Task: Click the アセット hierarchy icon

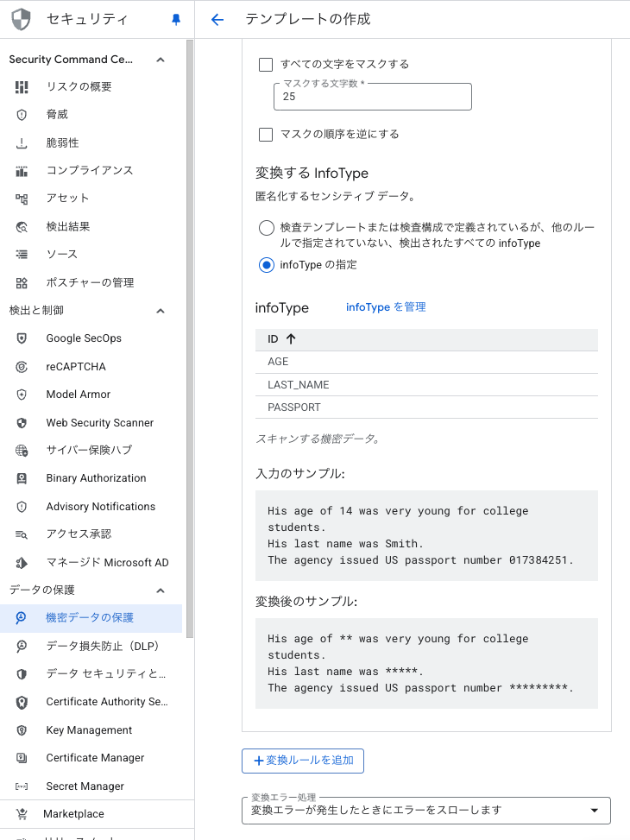Action: (22, 199)
